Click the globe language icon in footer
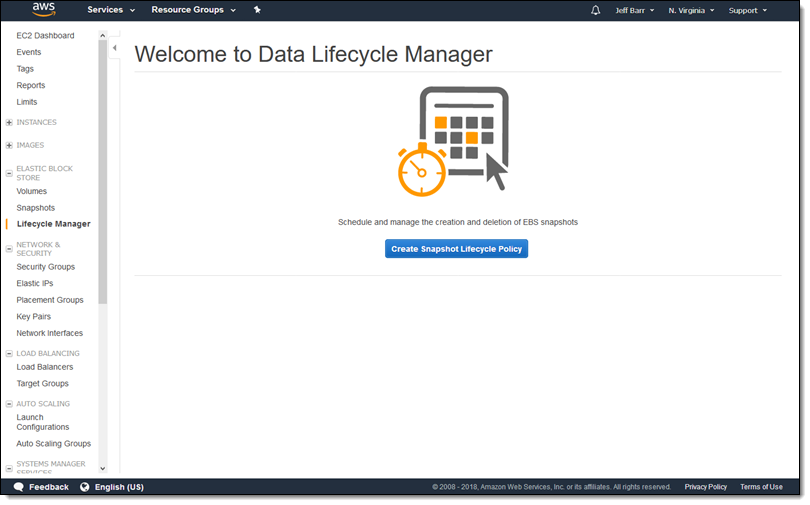Viewport: 810px width, 505px height. [x=85, y=487]
